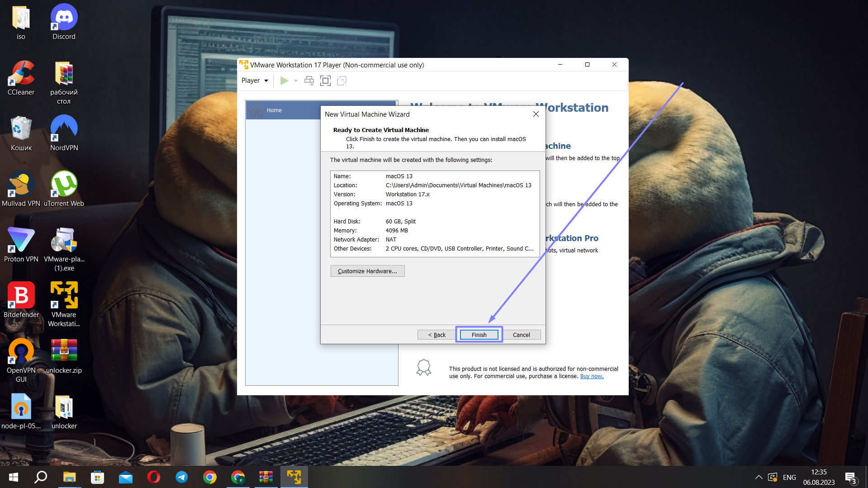The image size is (868, 488).
Task: Open VMware Workstation desktop shortcut
Action: (64, 305)
